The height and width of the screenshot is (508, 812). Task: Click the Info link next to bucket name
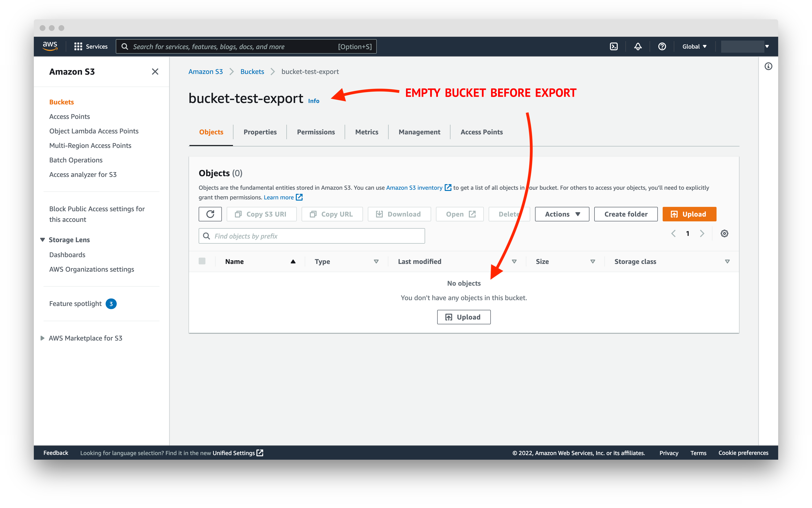314,101
